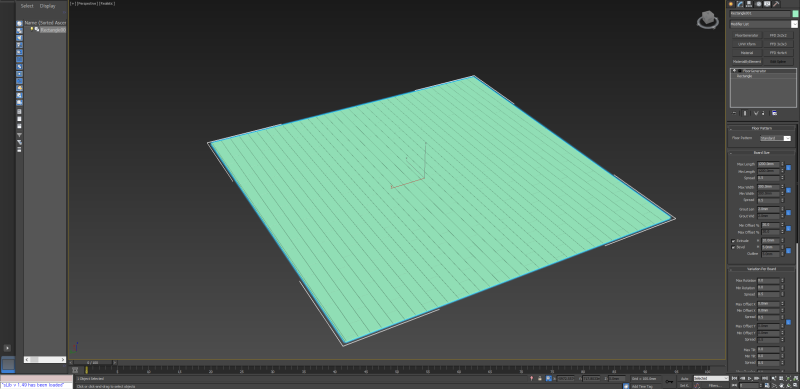Click the Max Rotation spinner arrows

[782, 280]
